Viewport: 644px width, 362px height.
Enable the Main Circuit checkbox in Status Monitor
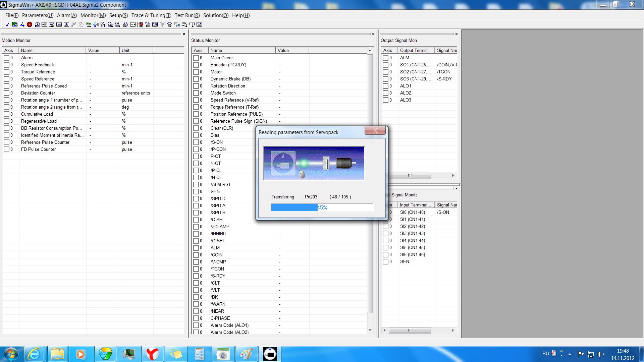(196, 58)
